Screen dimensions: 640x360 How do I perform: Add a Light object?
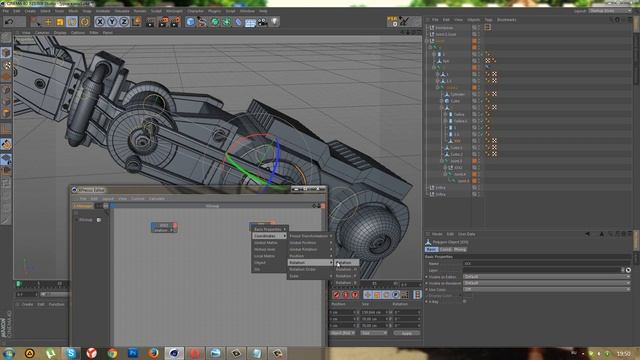pos(275,22)
